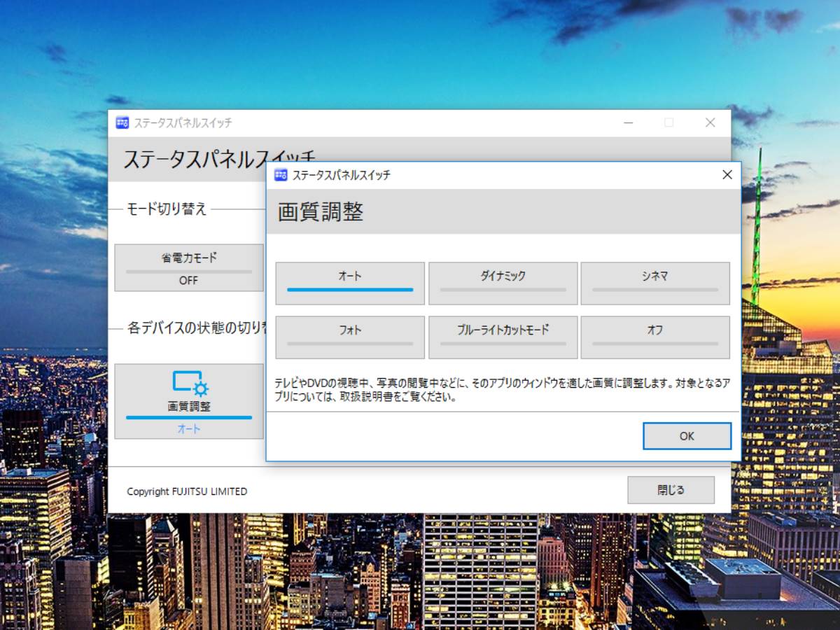Click the greyed-out maximize button in the main window
The height and width of the screenshot is (630, 840).
[668, 122]
